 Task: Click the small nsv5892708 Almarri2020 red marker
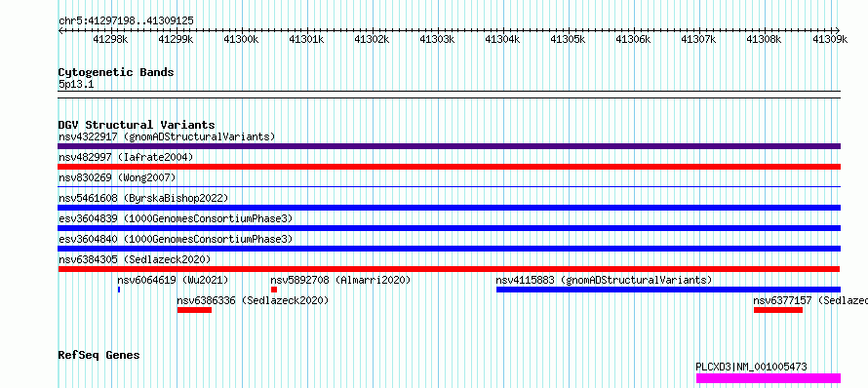[x=274, y=290]
